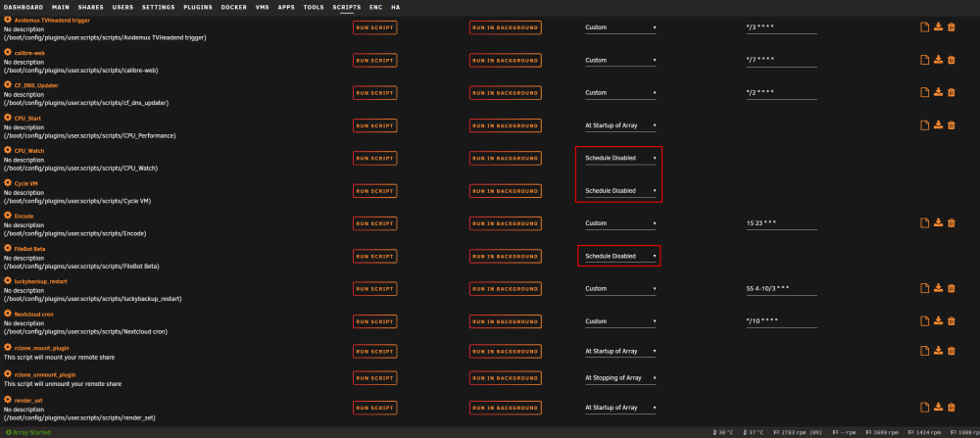The image size is (980, 438).
Task: Open the Plugins menu item
Action: click(x=198, y=8)
